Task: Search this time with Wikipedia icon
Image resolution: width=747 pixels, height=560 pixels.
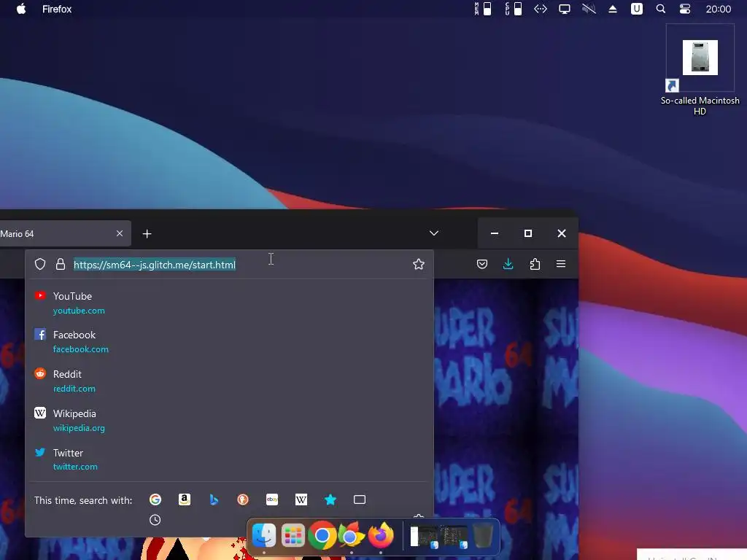Action: click(301, 499)
